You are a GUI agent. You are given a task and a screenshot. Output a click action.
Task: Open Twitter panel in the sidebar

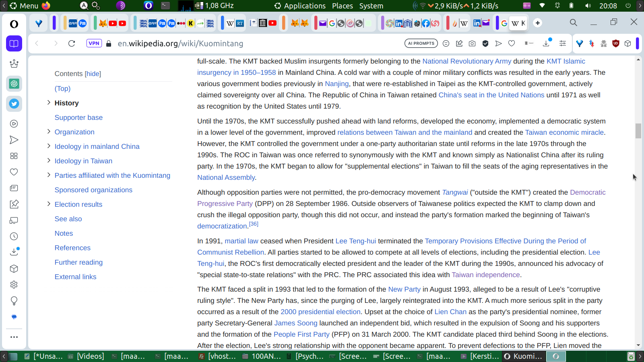14,104
